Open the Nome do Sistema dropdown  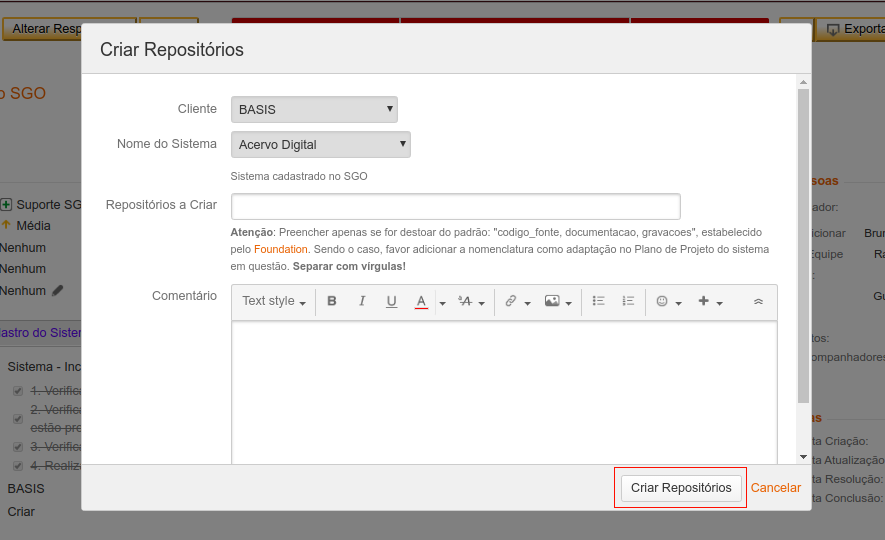coord(320,145)
